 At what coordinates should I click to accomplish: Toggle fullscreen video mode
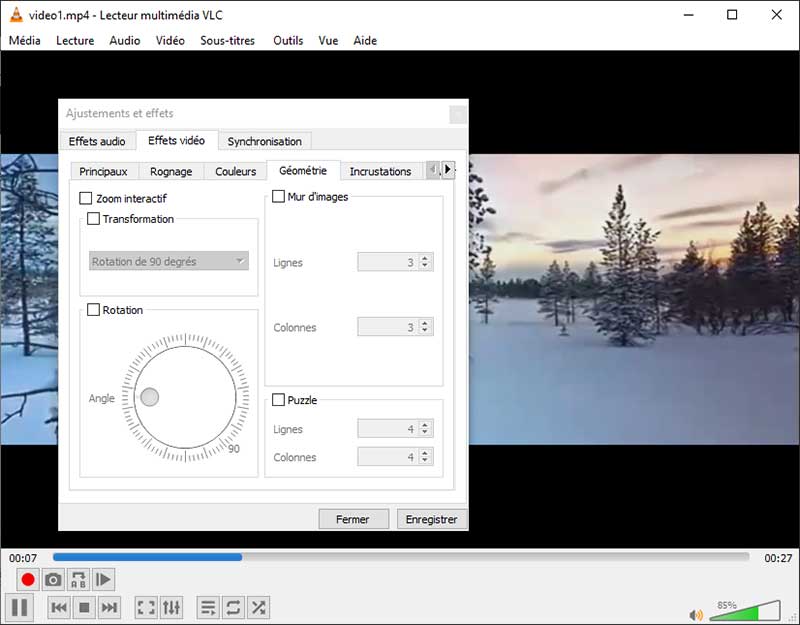pyautogui.click(x=146, y=607)
